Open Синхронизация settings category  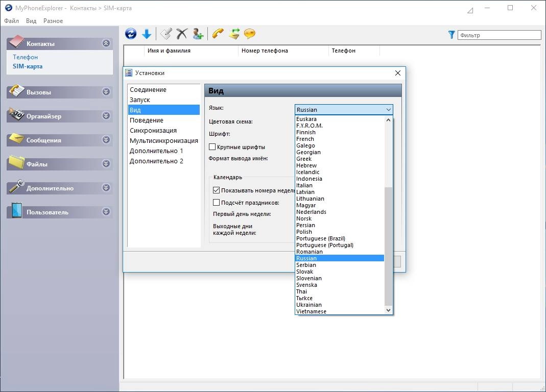(x=164, y=130)
